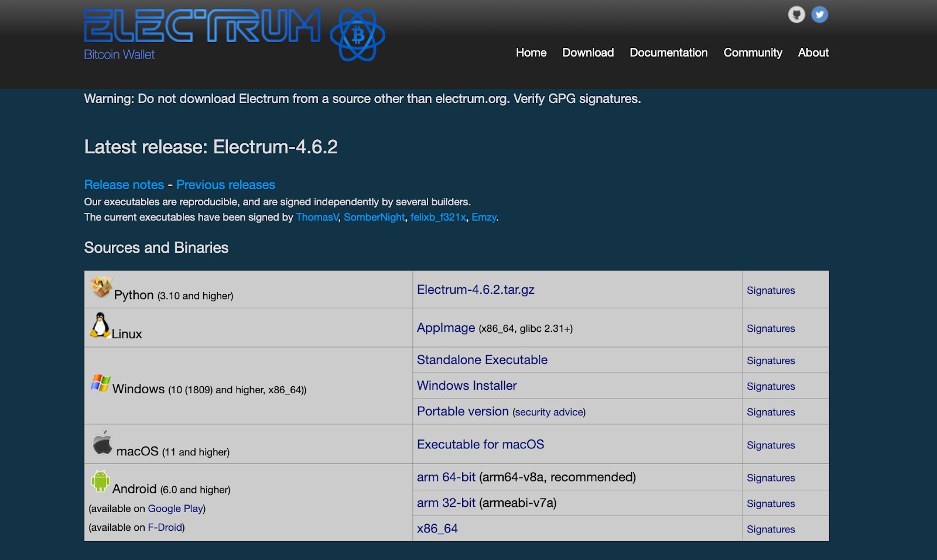Click the Bitcoin Wallet subtitle

click(119, 54)
